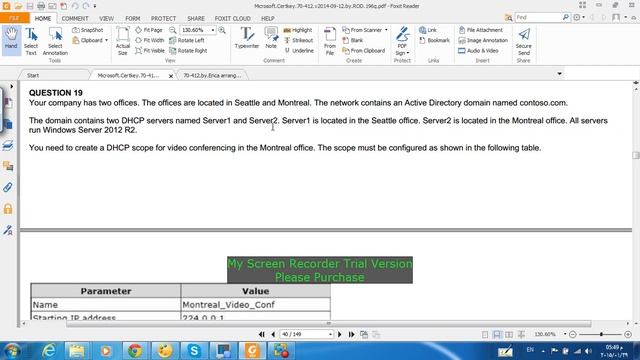Go to the first page
This screenshot has width=640, height=360.
pyautogui.click(x=262, y=334)
